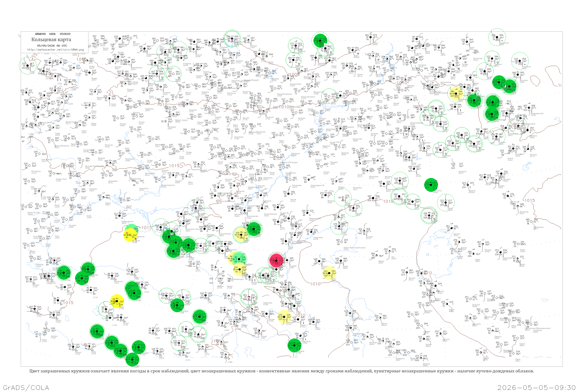
Task: Click the station label "Цагери 37298"
Action: [230, 287]
